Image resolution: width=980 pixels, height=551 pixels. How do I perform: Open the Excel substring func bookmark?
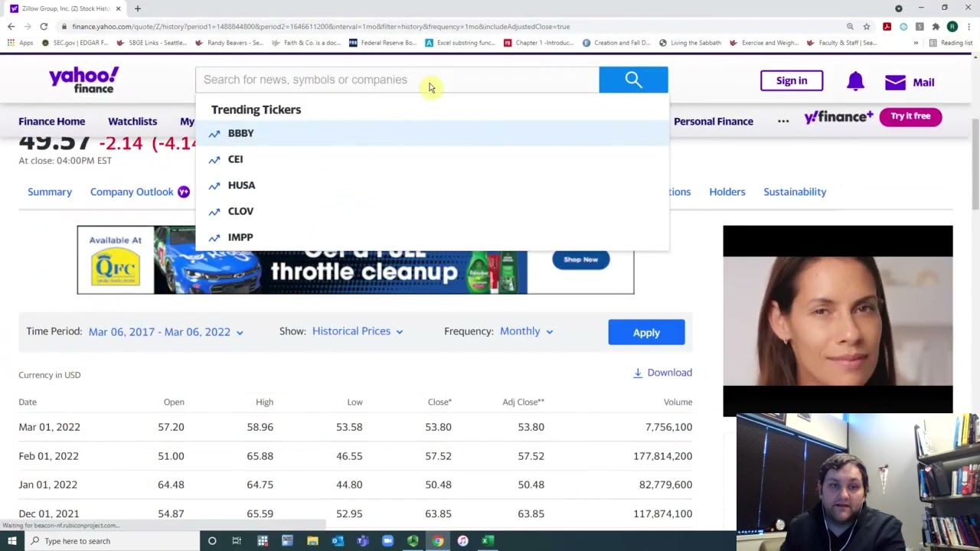[x=460, y=43]
